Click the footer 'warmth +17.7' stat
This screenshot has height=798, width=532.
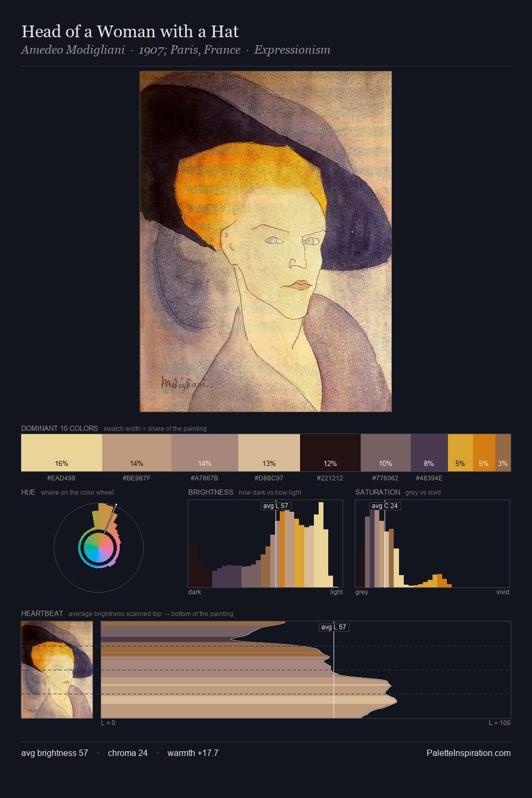click(x=193, y=753)
